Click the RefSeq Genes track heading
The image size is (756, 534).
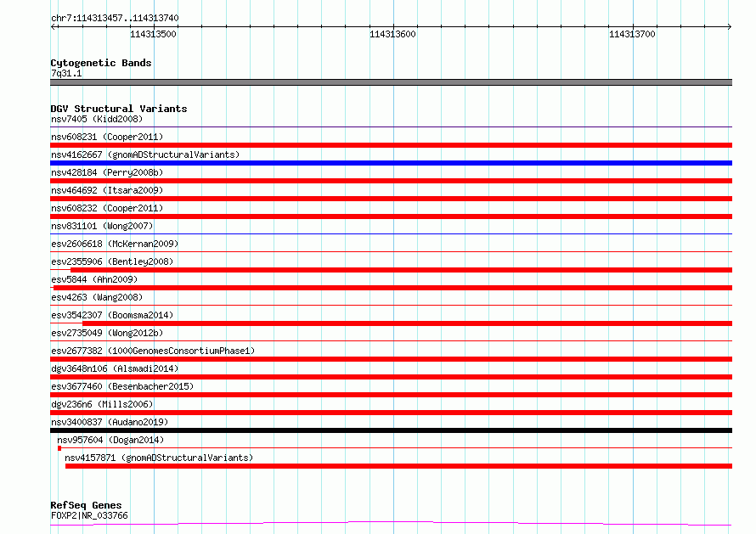click(x=86, y=505)
